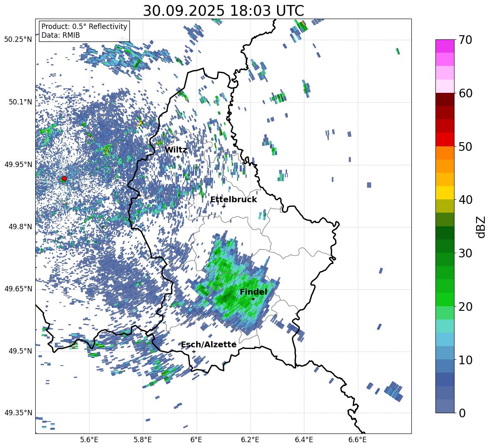Click the red radar location marker
The height and width of the screenshot is (448, 491).
(64, 179)
